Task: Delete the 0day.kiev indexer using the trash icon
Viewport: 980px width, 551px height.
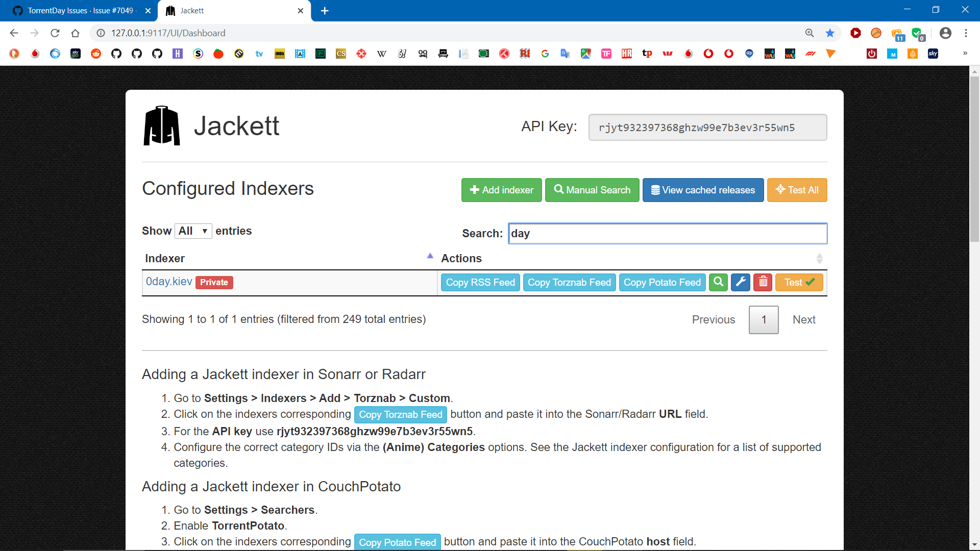Action: (763, 282)
